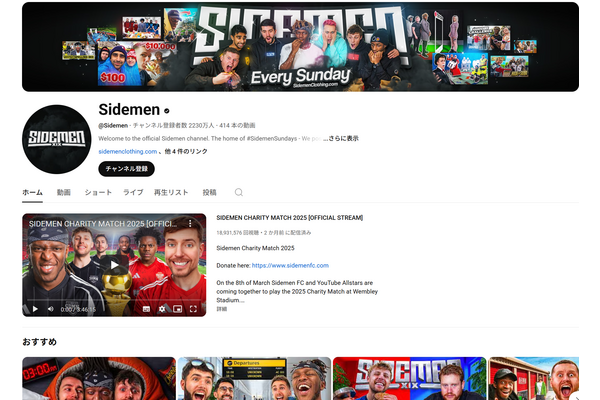Toggle subtitles on the video player
This screenshot has width=600, height=400.
click(144, 308)
